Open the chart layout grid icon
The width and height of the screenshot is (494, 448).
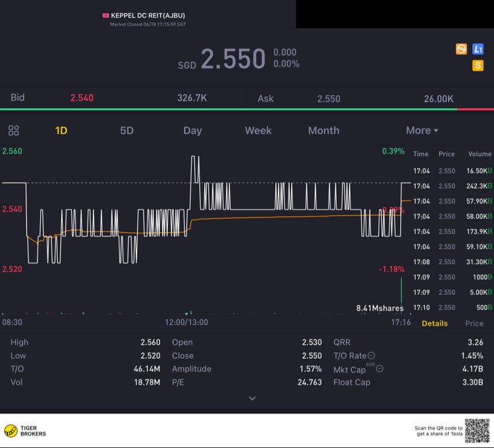pos(14,130)
